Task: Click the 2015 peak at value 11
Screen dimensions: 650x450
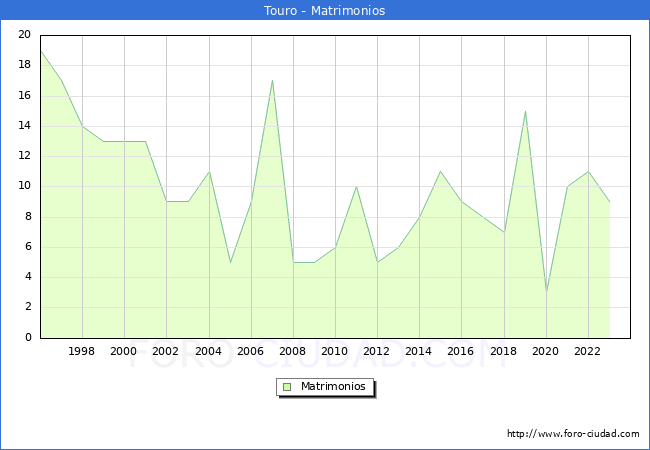Action: (x=440, y=172)
